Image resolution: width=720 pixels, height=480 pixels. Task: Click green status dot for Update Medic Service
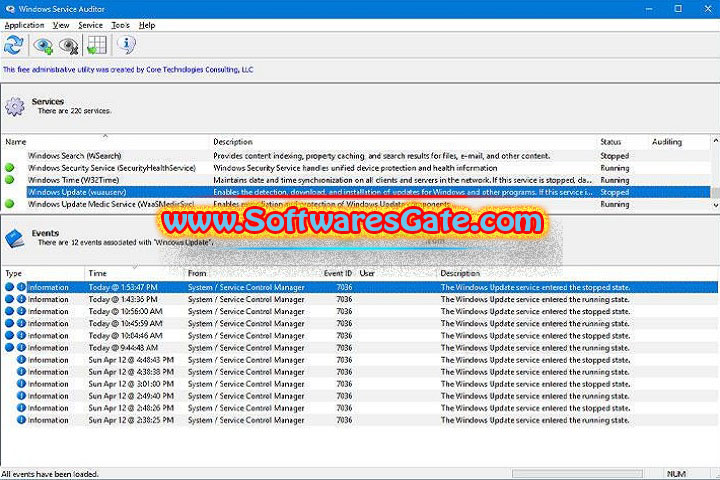(10, 203)
